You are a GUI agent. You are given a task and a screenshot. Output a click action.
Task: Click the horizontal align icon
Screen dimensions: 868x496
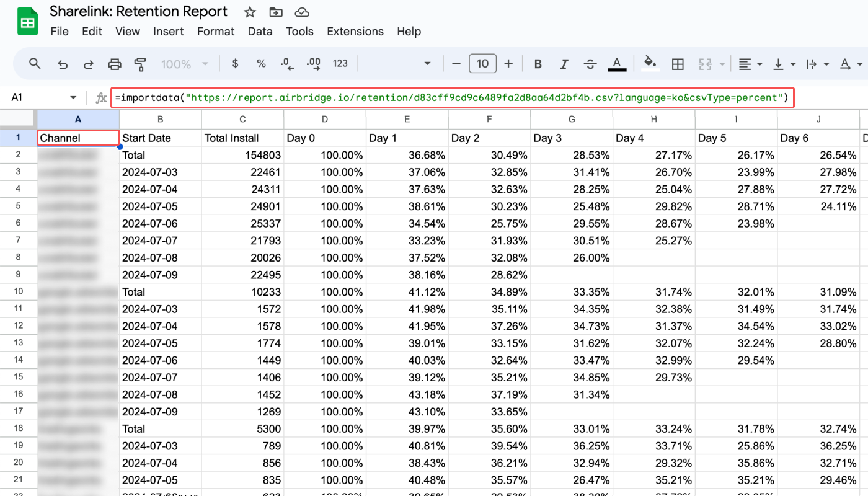point(744,63)
